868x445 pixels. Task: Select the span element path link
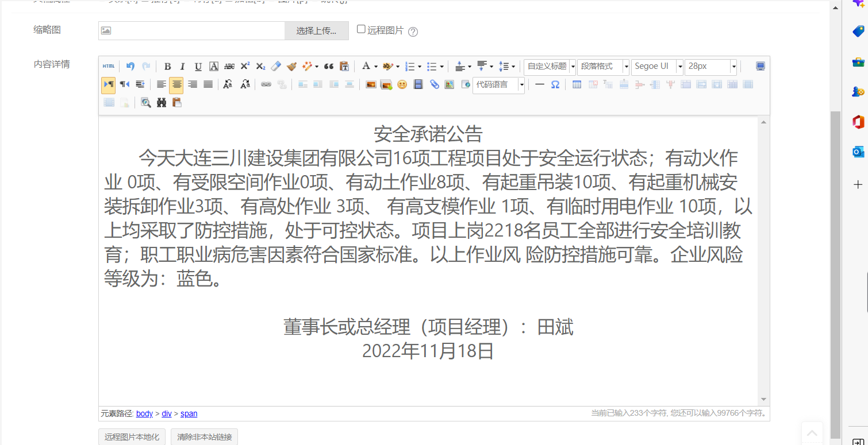[189, 413]
